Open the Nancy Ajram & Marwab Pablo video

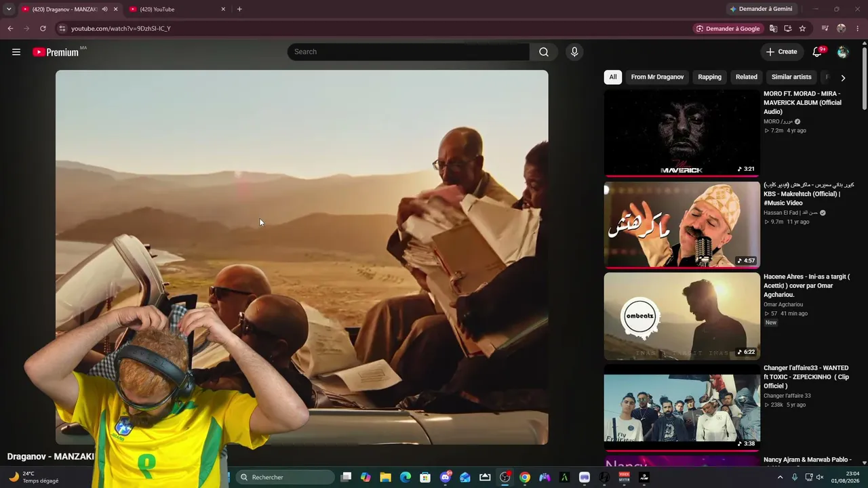pyautogui.click(x=807, y=461)
